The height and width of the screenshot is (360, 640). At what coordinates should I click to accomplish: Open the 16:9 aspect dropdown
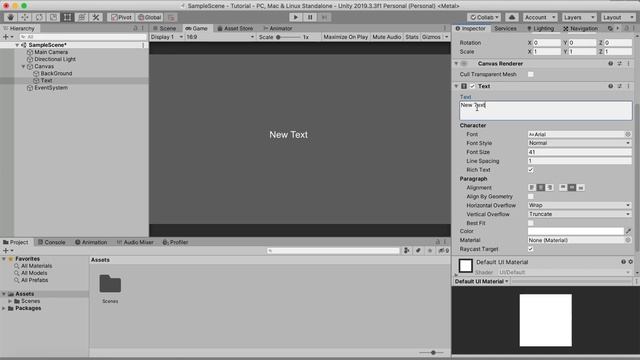click(220, 37)
